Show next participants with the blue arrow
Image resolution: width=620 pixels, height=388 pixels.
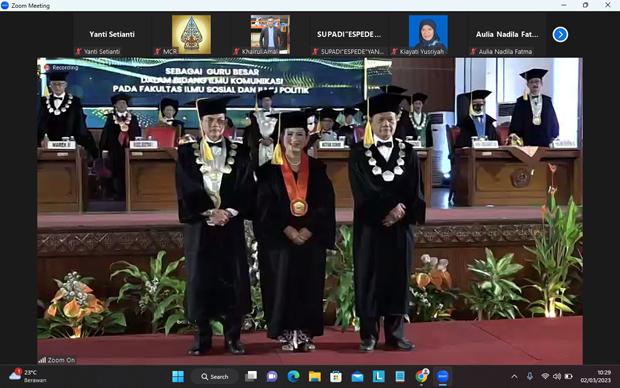point(560,34)
